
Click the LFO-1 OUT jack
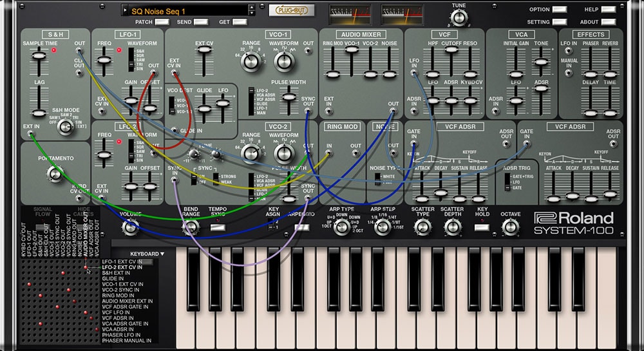(x=154, y=73)
